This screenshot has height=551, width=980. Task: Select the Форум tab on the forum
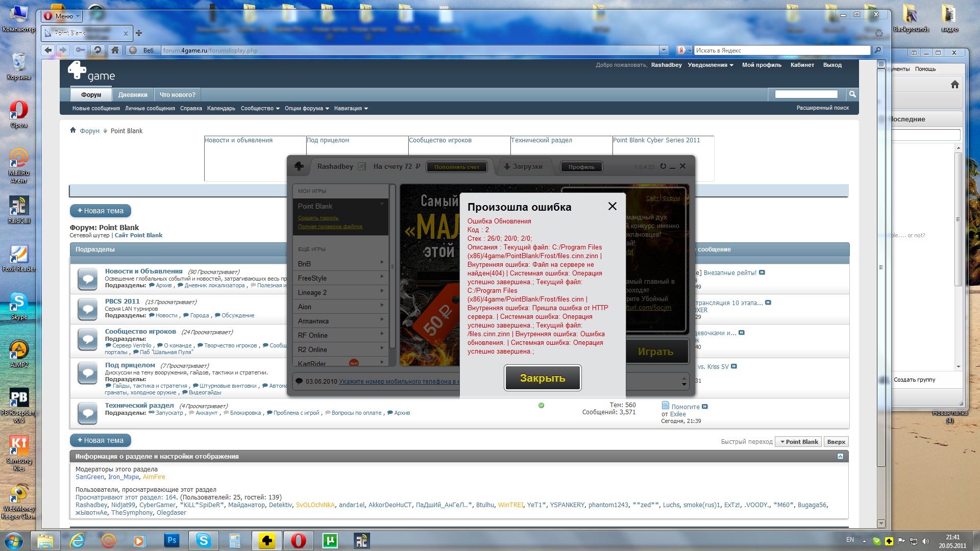[x=91, y=94]
